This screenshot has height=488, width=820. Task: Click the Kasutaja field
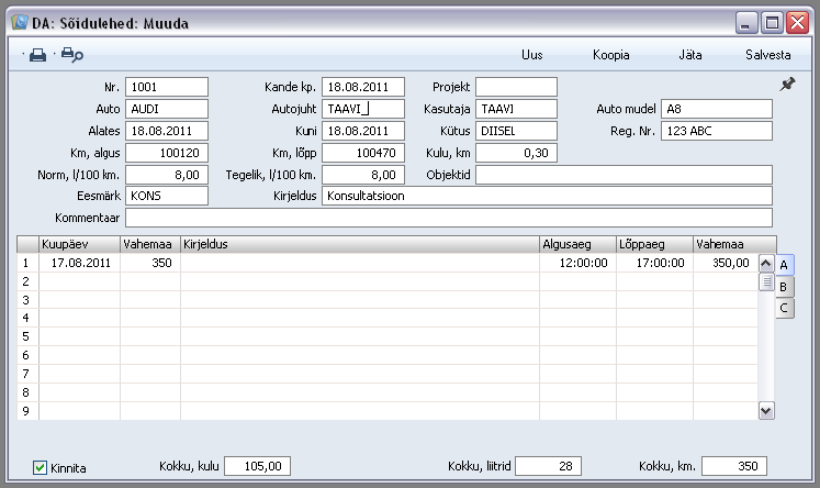point(516,109)
